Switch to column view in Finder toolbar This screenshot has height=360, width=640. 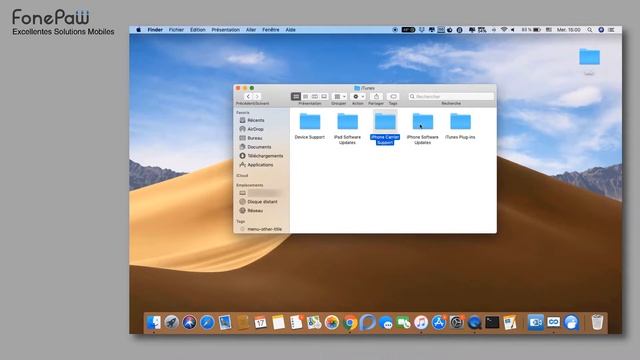tap(315, 97)
